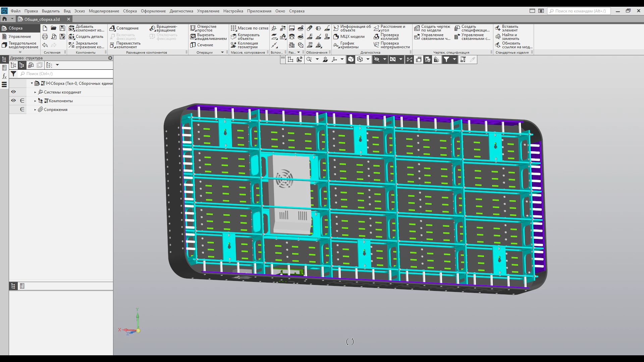Screen dimensions: 644x362
Task: Toggle visibility eye of 'Системы координат'
Action: tap(13, 92)
